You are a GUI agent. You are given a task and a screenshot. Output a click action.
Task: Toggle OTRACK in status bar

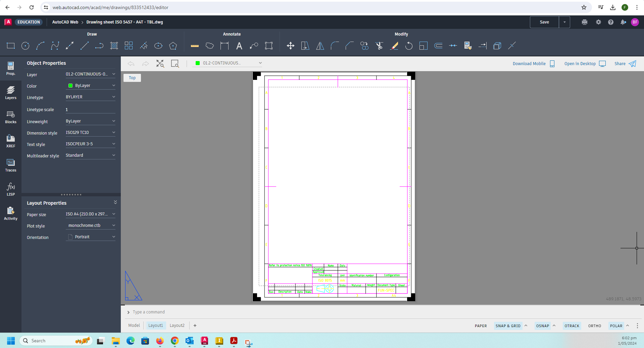click(572, 326)
